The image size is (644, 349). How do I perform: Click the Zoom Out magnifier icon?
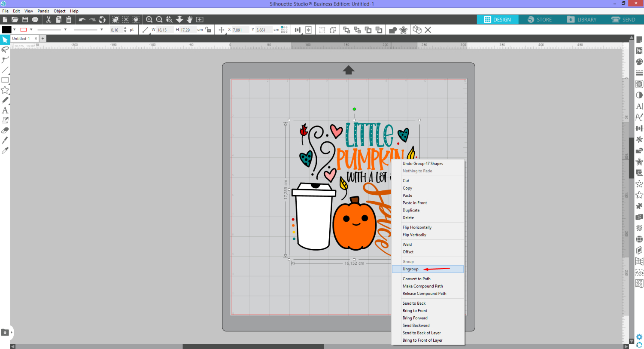click(159, 20)
